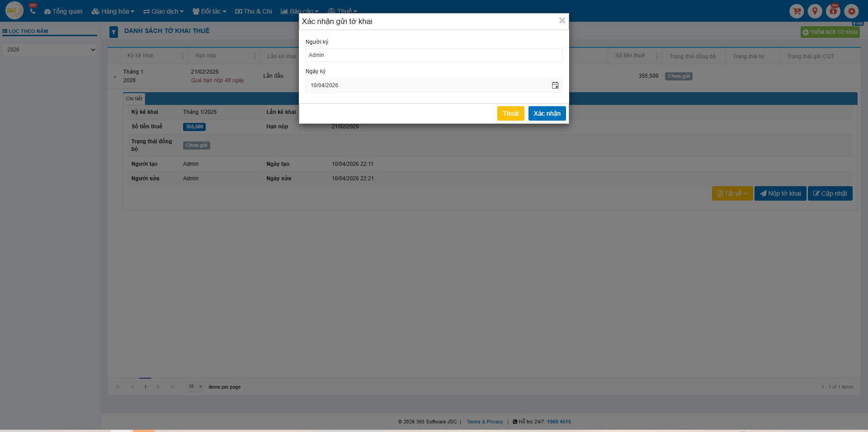
Task: Click the calendar icon in Ngày ký field
Action: [555, 85]
